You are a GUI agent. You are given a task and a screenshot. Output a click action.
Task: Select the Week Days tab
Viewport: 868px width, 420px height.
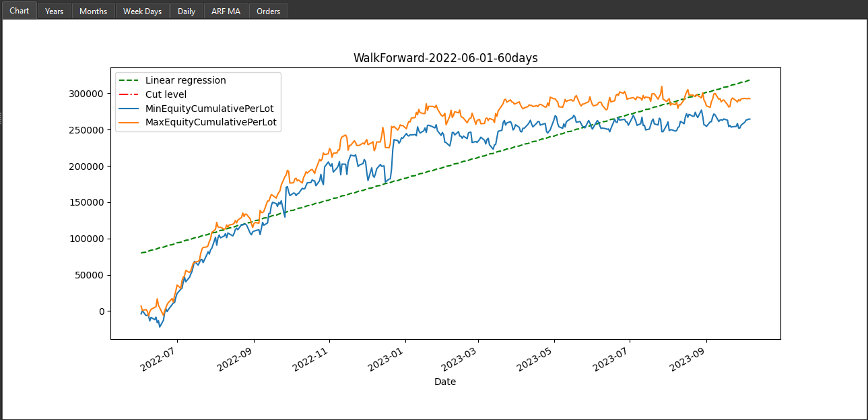[x=142, y=11]
